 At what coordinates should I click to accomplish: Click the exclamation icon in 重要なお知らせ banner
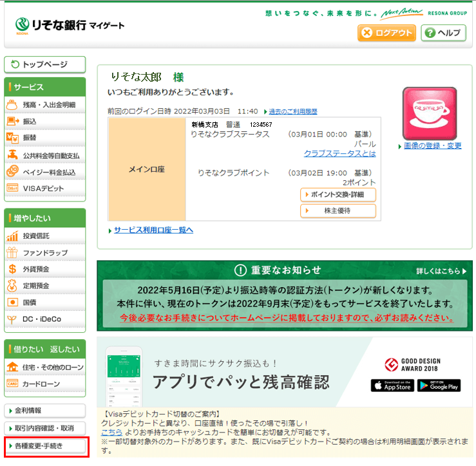(x=240, y=270)
